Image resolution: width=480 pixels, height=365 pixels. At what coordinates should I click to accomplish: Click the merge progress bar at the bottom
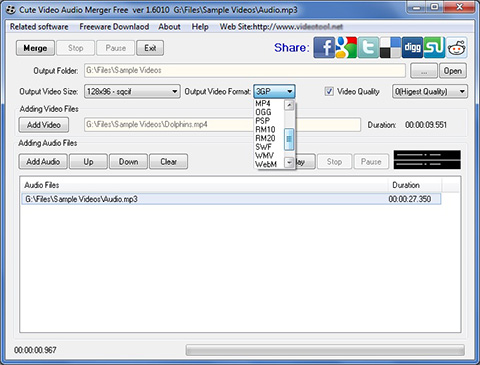click(325, 350)
